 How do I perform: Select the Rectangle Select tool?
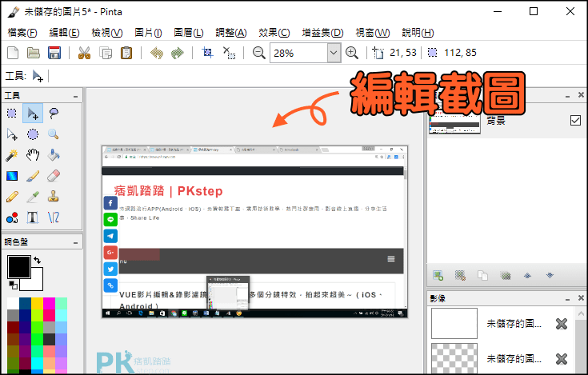12,113
